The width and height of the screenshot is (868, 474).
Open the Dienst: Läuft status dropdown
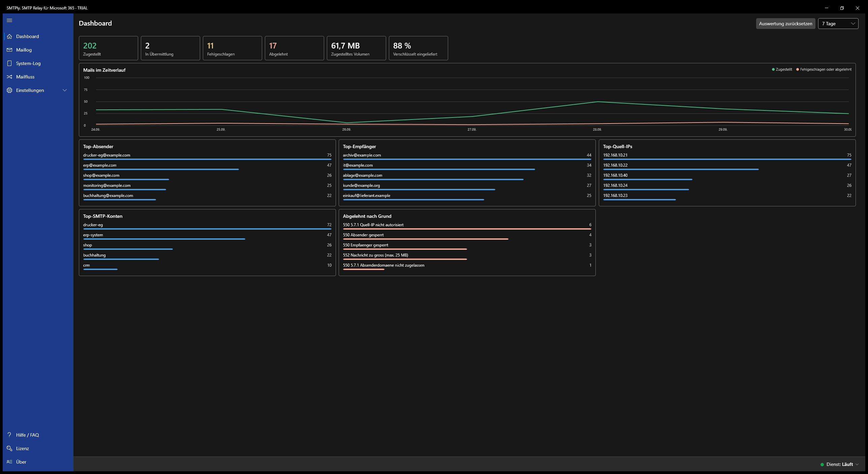[839, 464]
